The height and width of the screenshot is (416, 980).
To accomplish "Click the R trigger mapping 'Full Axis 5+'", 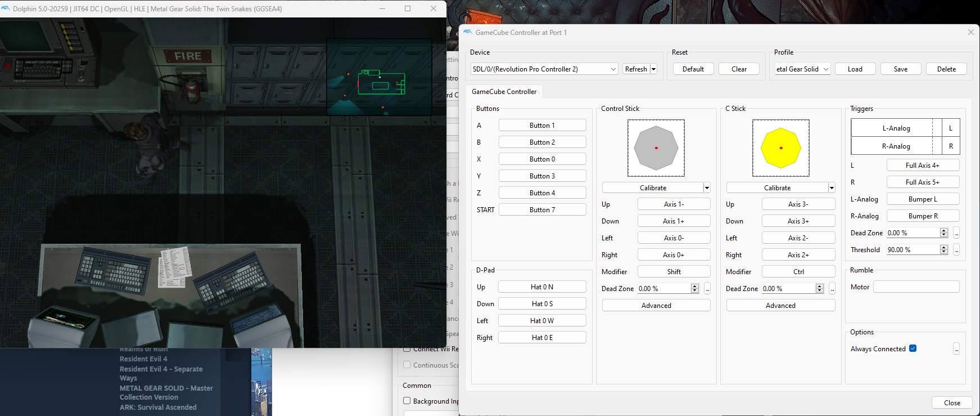I will tap(923, 182).
